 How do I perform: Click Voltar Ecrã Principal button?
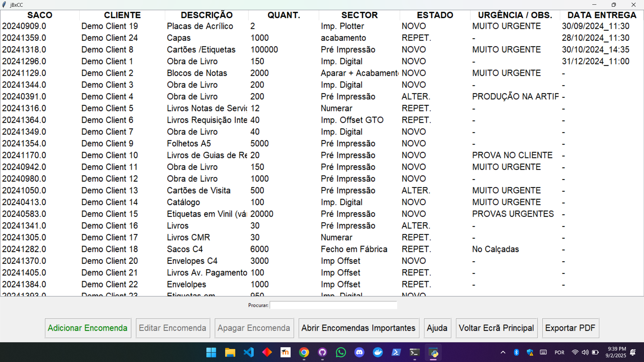coord(496,328)
